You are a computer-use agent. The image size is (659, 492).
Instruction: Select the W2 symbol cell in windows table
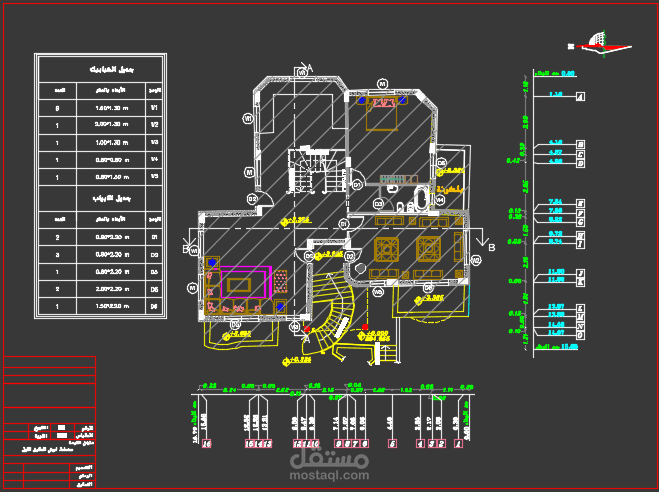click(154, 125)
